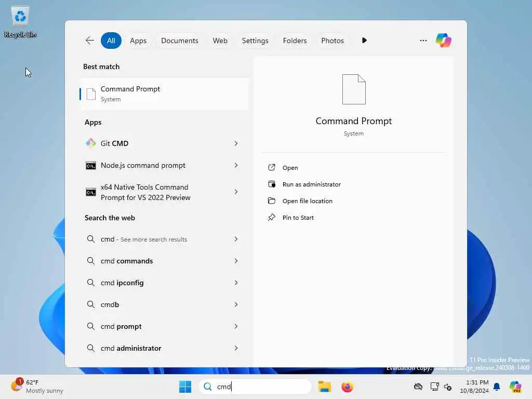532x399 pixels.
Task: Launch File Explorer from taskbar
Action: pyautogui.click(x=324, y=387)
